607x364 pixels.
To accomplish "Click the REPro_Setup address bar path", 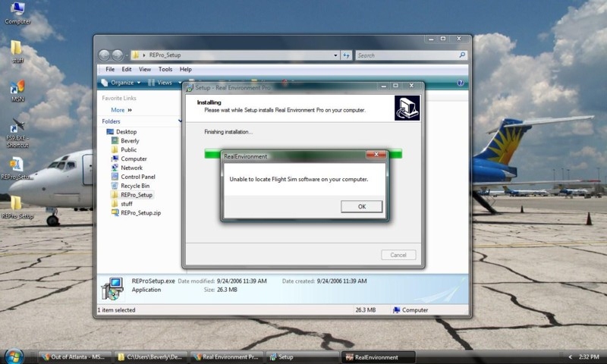I will [x=165, y=55].
